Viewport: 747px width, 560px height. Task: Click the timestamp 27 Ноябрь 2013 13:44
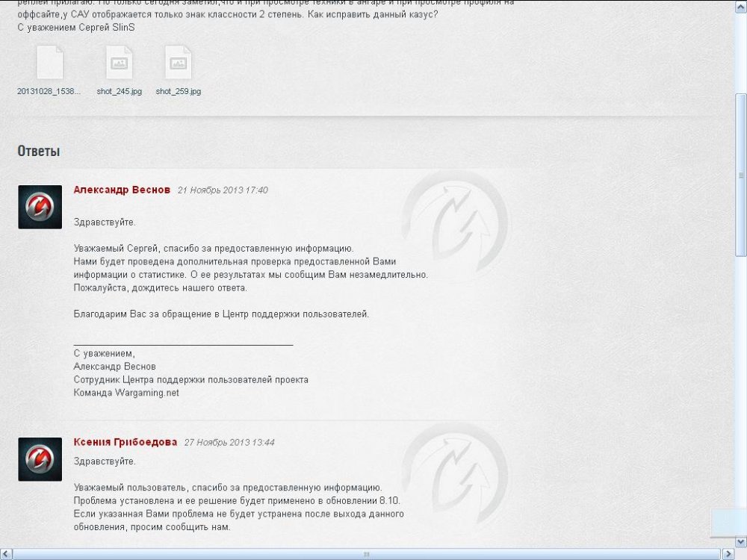coord(229,442)
